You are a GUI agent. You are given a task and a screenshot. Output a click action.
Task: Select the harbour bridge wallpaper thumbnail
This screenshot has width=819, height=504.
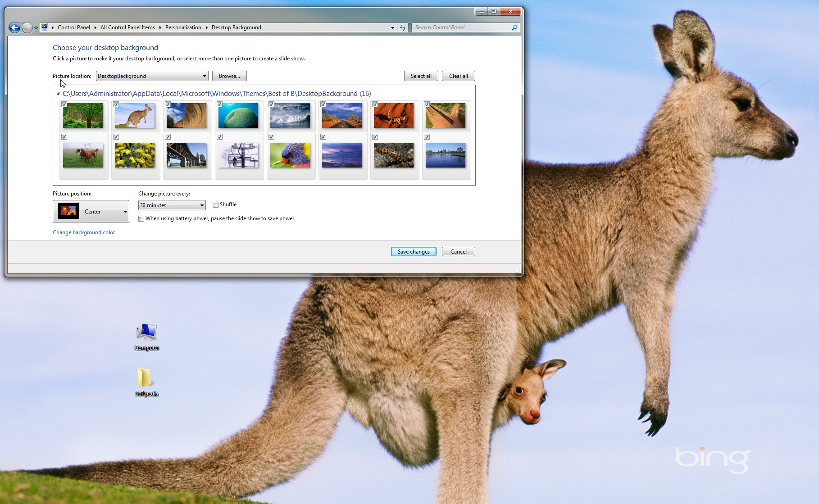coord(187,155)
